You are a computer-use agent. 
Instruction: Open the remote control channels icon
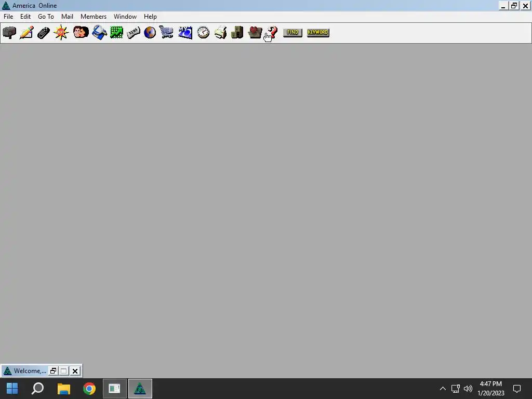coord(44,33)
